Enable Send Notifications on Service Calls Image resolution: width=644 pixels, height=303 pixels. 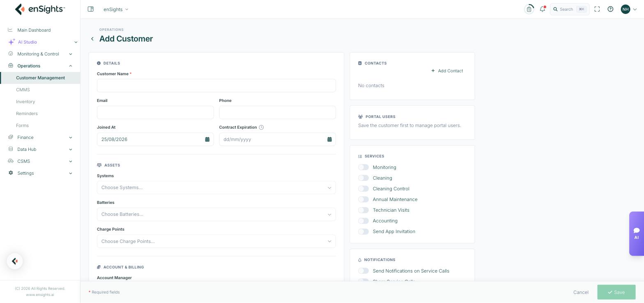[x=363, y=271]
